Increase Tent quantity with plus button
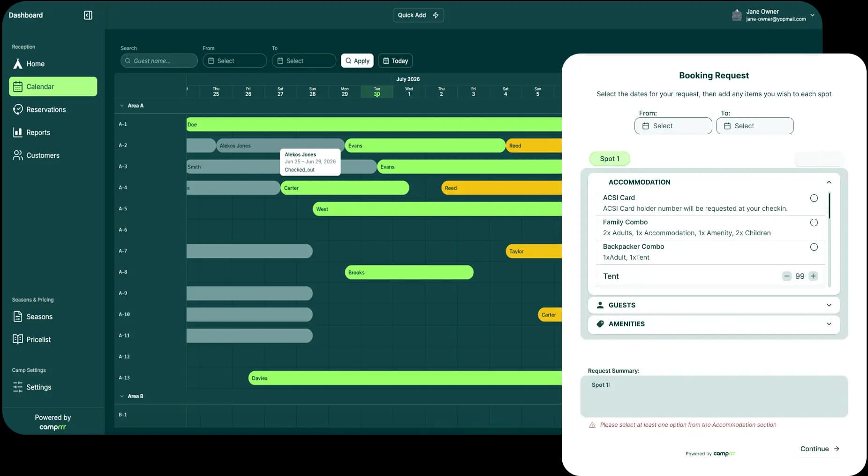 [x=813, y=276]
